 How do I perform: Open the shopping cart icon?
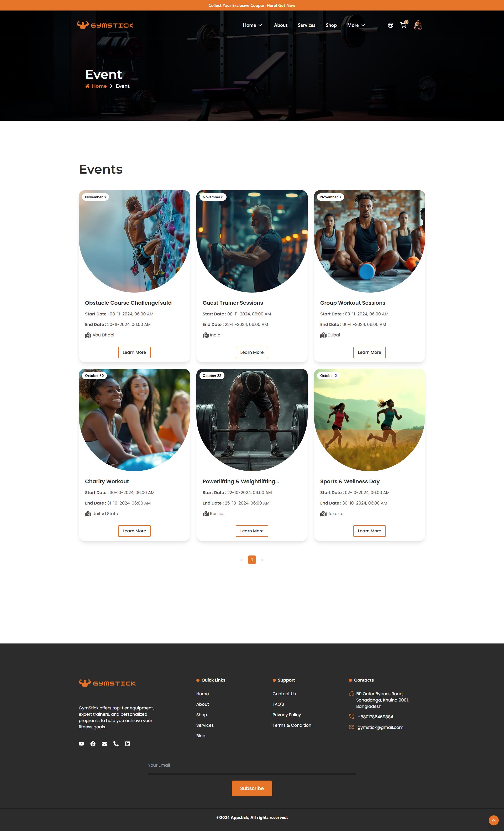click(403, 25)
